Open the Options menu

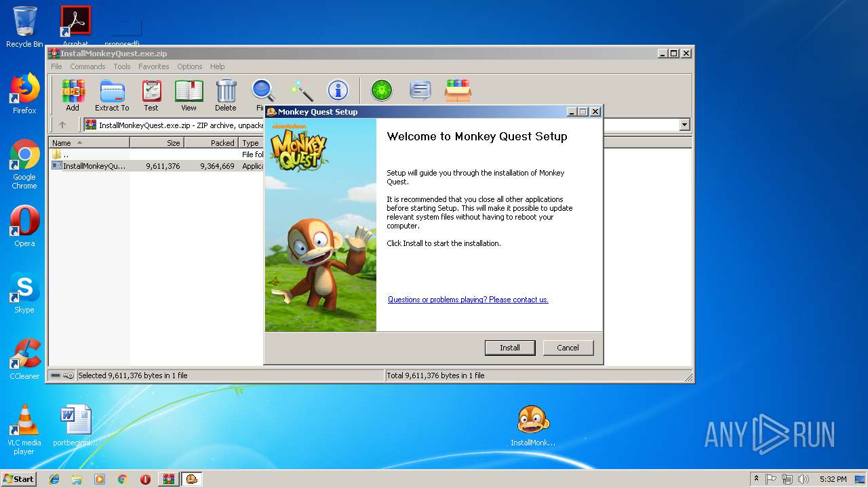coord(190,66)
